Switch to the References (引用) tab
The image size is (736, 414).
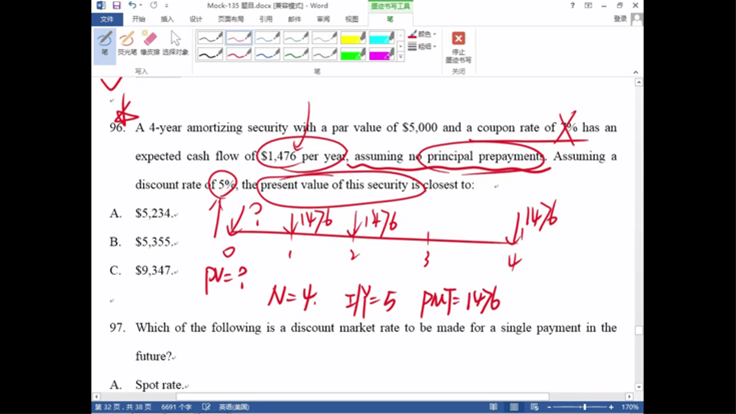(x=266, y=19)
